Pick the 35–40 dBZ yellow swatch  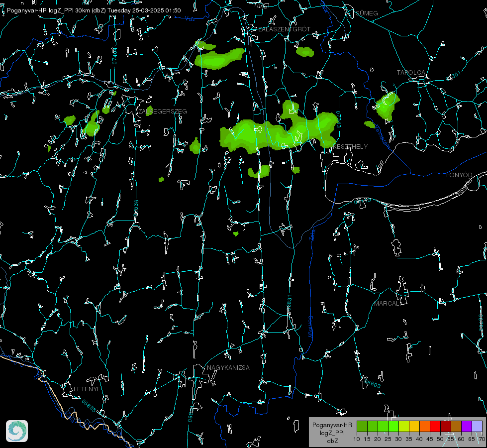[414, 426]
